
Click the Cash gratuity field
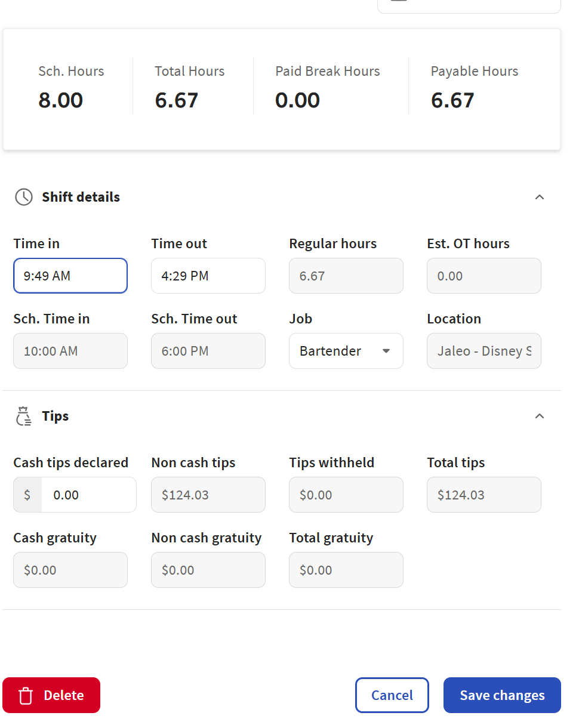[x=70, y=570]
